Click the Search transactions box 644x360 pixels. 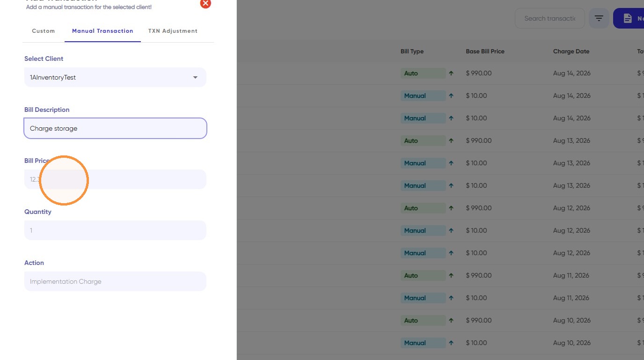[x=550, y=18]
